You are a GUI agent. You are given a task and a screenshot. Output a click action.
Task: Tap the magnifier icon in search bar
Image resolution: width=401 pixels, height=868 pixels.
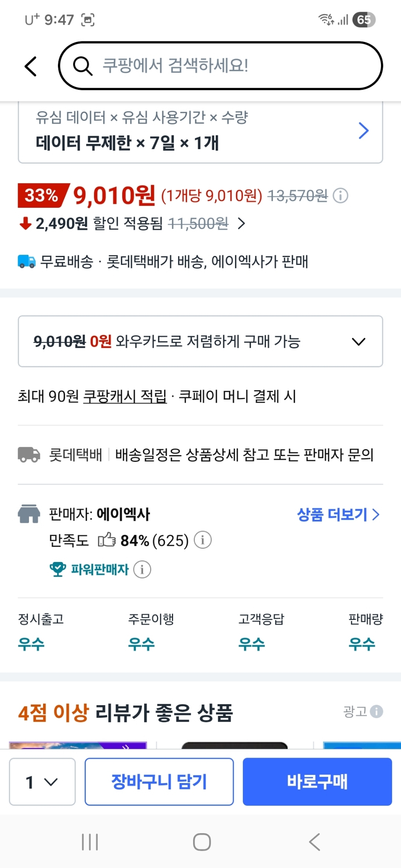point(83,66)
